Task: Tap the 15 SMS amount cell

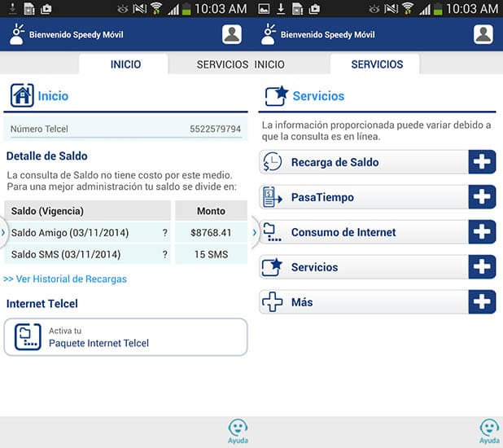Action: pos(211,254)
